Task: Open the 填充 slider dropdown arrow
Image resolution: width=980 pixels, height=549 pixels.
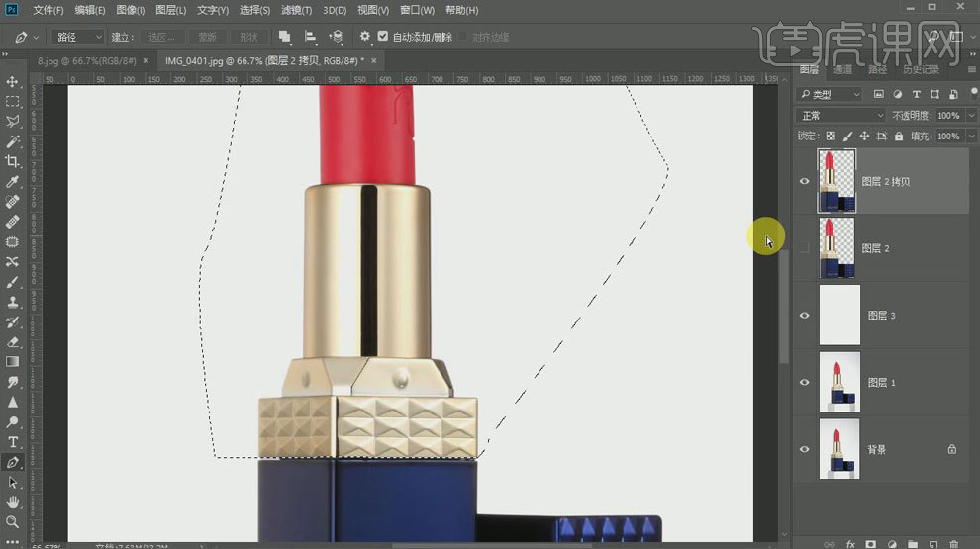Action: [x=971, y=136]
